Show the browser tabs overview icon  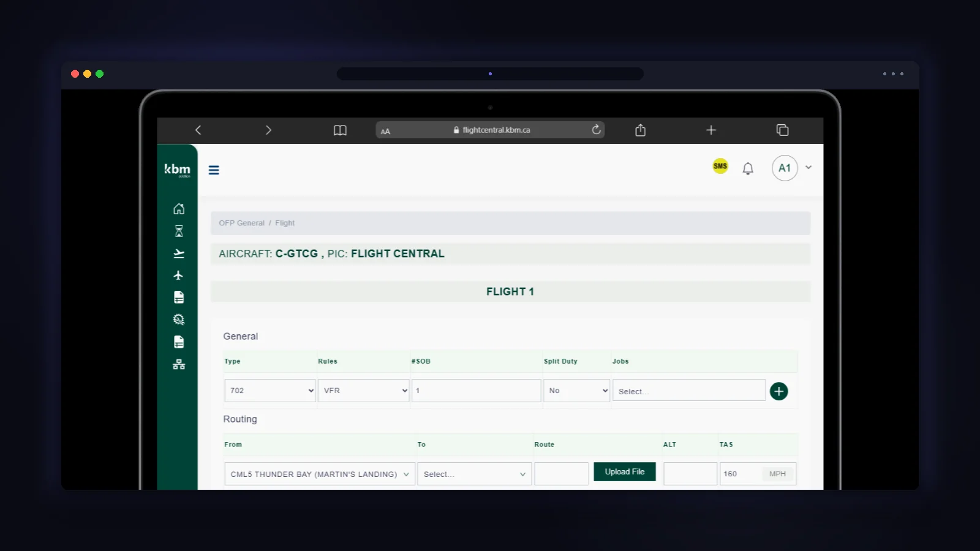coord(782,130)
